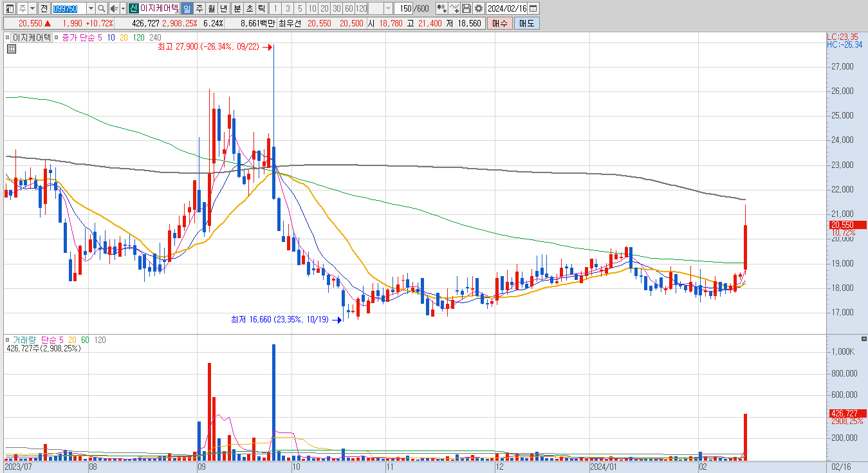This screenshot has width=868, height=473.
Task: Click the current price 20,550 in info bar
Action: [x=31, y=23]
